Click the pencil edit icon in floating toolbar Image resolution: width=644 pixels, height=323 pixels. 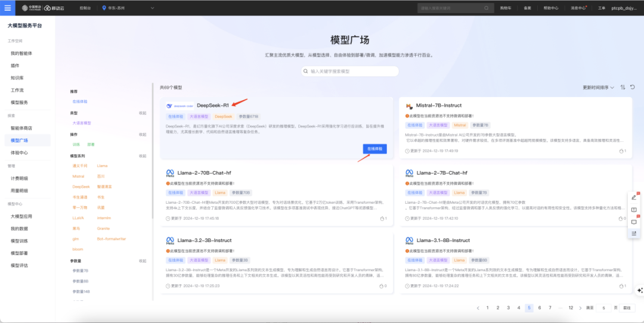click(x=634, y=197)
